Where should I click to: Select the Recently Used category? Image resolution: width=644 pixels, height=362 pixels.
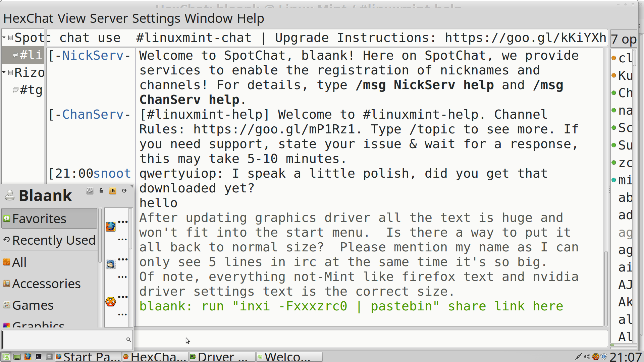pyautogui.click(x=54, y=240)
